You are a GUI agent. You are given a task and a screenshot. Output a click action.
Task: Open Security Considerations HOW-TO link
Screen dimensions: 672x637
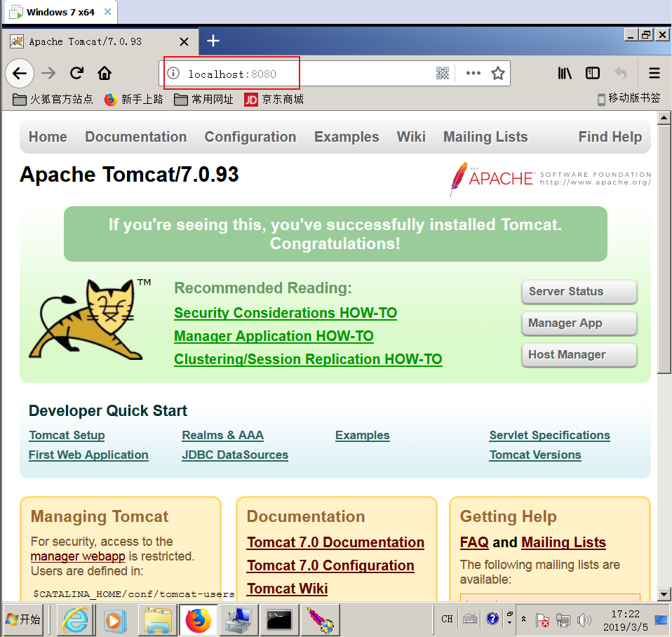pyautogui.click(x=285, y=313)
